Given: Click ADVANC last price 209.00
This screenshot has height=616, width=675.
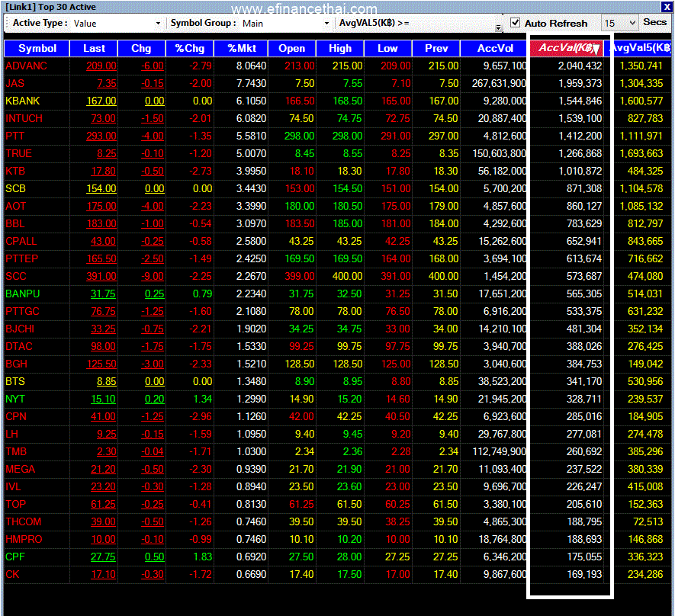Looking at the screenshot, I should (x=101, y=66).
